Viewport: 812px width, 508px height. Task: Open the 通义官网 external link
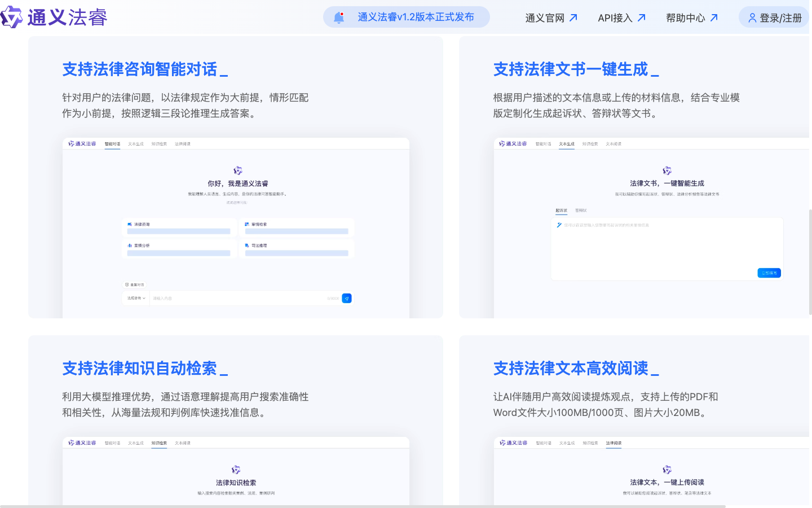[x=551, y=18]
